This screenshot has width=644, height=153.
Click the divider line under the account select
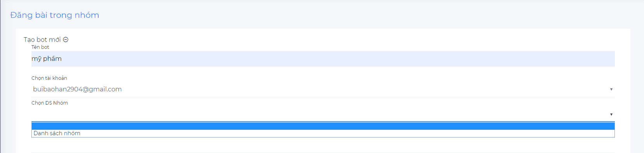click(x=323, y=97)
